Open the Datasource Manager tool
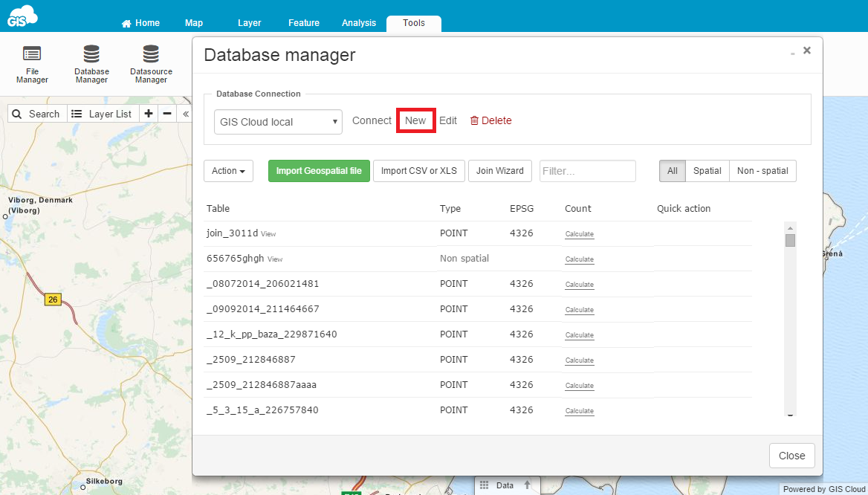 (x=151, y=65)
